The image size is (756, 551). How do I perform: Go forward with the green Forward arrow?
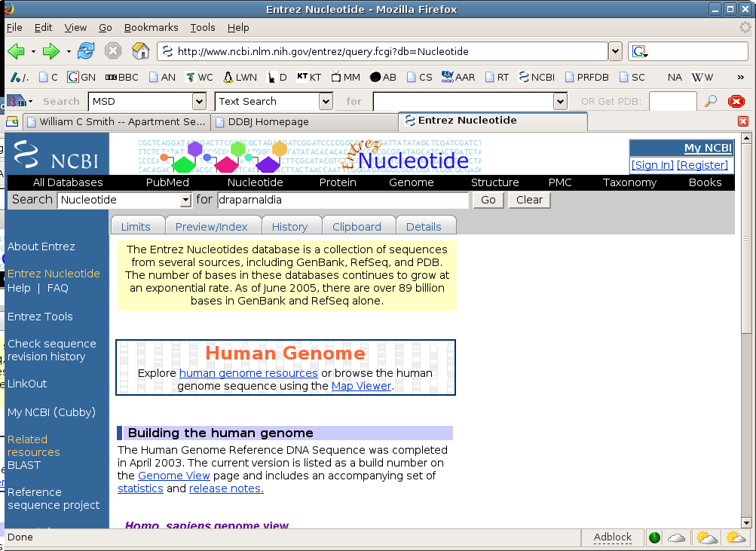point(51,51)
